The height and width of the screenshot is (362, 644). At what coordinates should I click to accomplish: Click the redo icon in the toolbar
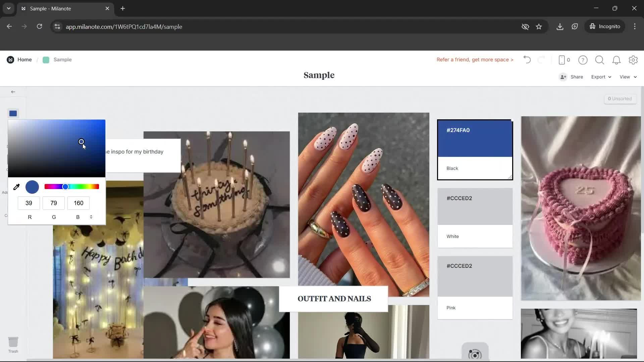(542, 60)
